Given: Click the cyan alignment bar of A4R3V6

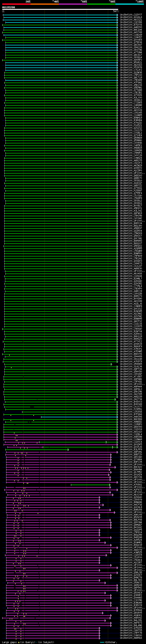Looking at the screenshot, I should (x=79, y=417).
